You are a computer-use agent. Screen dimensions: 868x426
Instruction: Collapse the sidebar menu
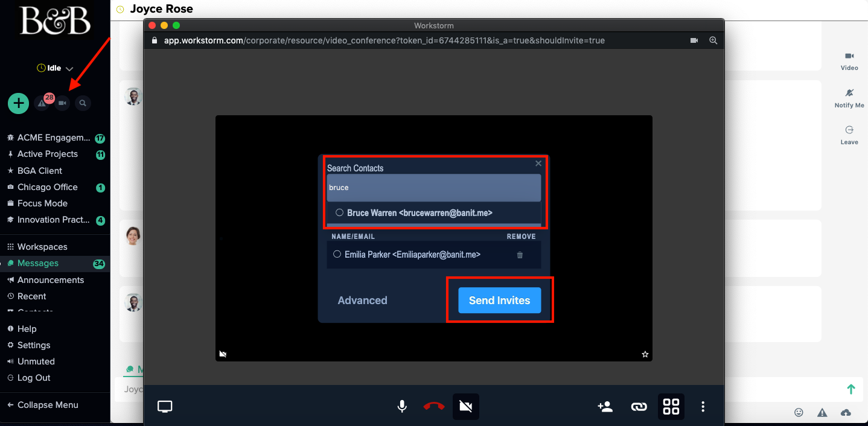pyautogui.click(x=48, y=405)
